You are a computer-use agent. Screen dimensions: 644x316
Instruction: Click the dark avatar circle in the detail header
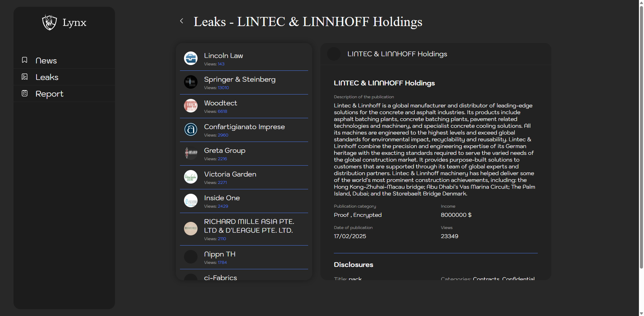(x=334, y=54)
